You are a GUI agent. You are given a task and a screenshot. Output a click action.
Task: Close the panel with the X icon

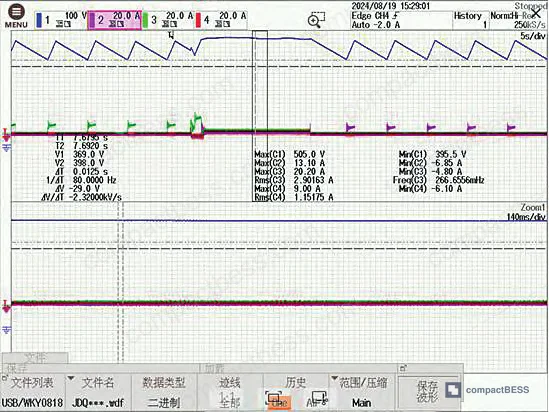coord(536,14)
